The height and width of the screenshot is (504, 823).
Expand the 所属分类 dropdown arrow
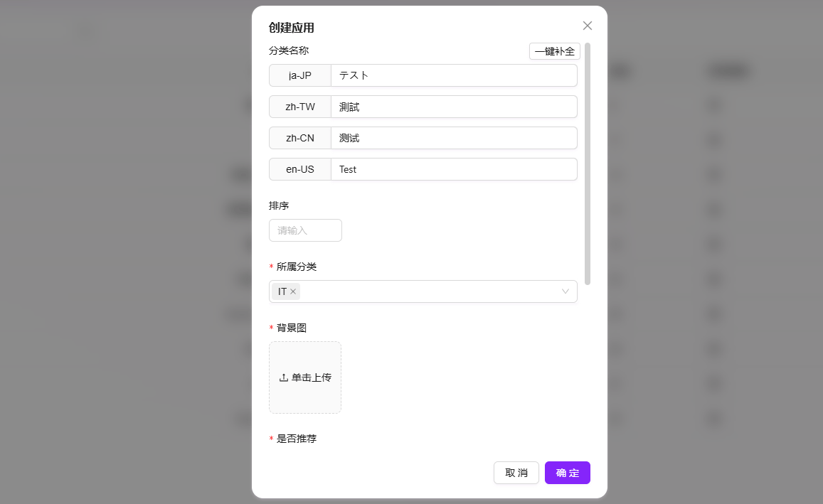coord(566,291)
